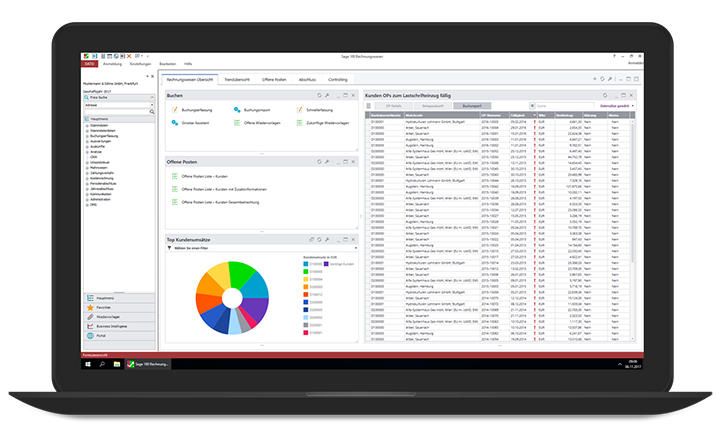Open Buchen panel settings via the wrench icon
The image size is (720, 434).
click(327, 96)
